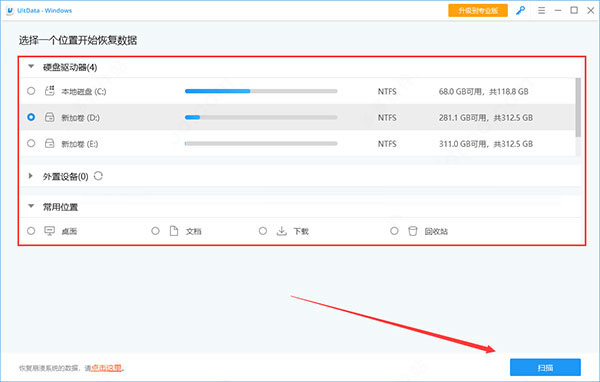
Task: Click the documents file icon
Action: click(174, 231)
